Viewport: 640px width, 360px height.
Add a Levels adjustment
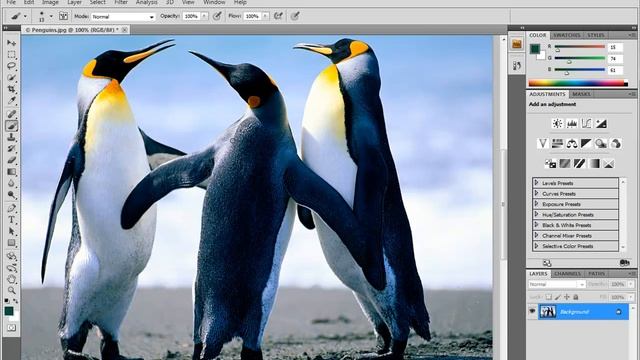point(572,123)
